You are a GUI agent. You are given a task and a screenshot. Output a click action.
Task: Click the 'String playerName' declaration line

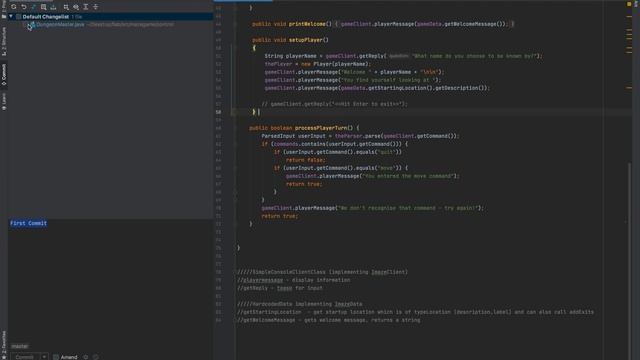coord(403,56)
